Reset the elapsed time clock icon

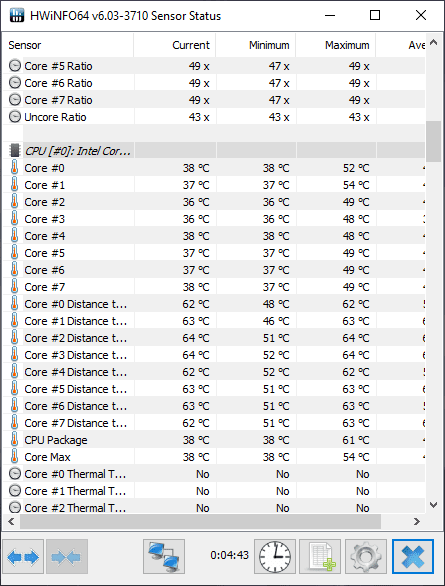(275, 556)
